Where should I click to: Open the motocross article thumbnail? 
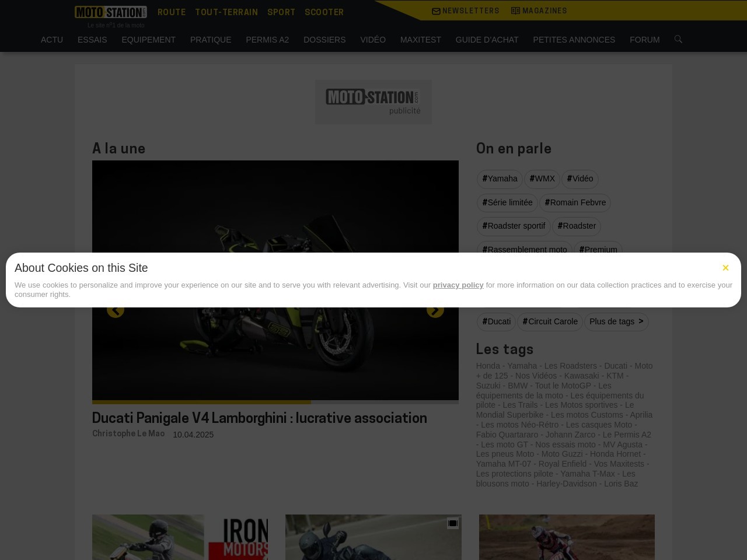tap(567, 537)
